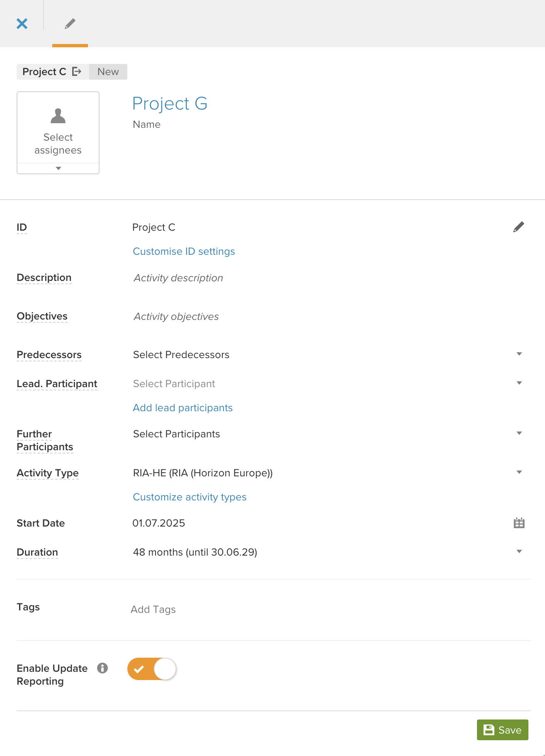Click the Start Date value 01.07.2025
The height and width of the screenshot is (756, 545).
coord(159,523)
